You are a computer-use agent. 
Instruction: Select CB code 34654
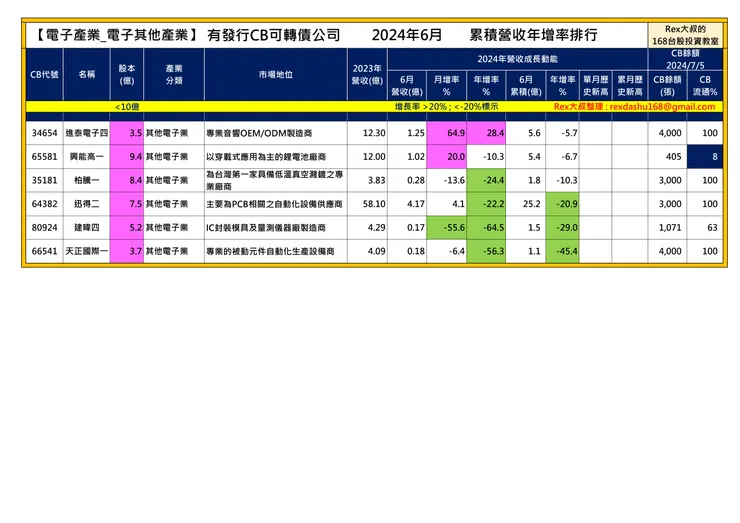pos(44,133)
